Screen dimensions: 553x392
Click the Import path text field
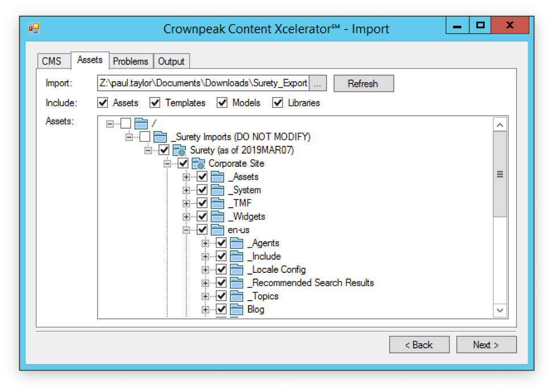[x=203, y=83]
